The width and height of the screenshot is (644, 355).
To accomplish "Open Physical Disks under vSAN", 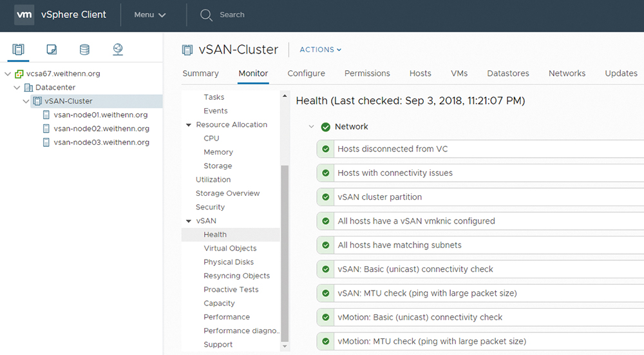I will 229,262.
